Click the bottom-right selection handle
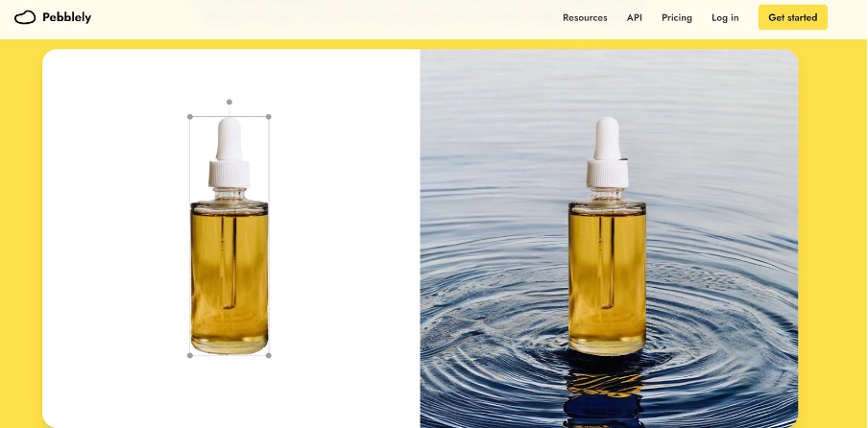The width and height of the screenshot is (868, 428). tap(269, 356)
